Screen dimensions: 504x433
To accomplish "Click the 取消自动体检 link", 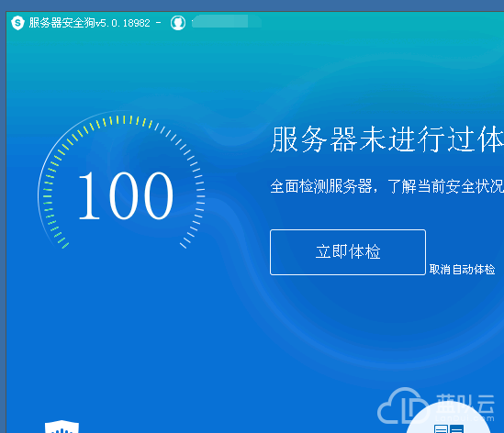I will click(462, 269).
